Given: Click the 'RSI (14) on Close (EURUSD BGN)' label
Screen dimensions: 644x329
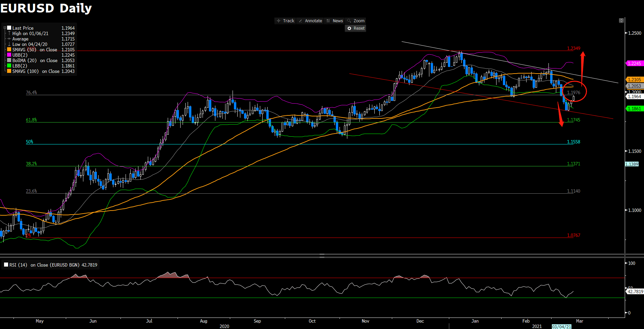Looking at the screenshot, I should [45, 265].
